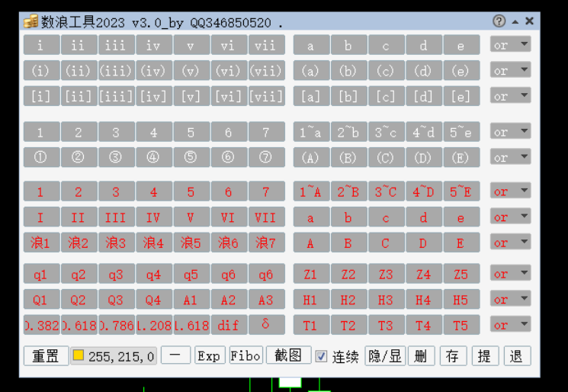Take a screenshot with 截图 button
The image size is (568, 392).
[x=288, y=355]
